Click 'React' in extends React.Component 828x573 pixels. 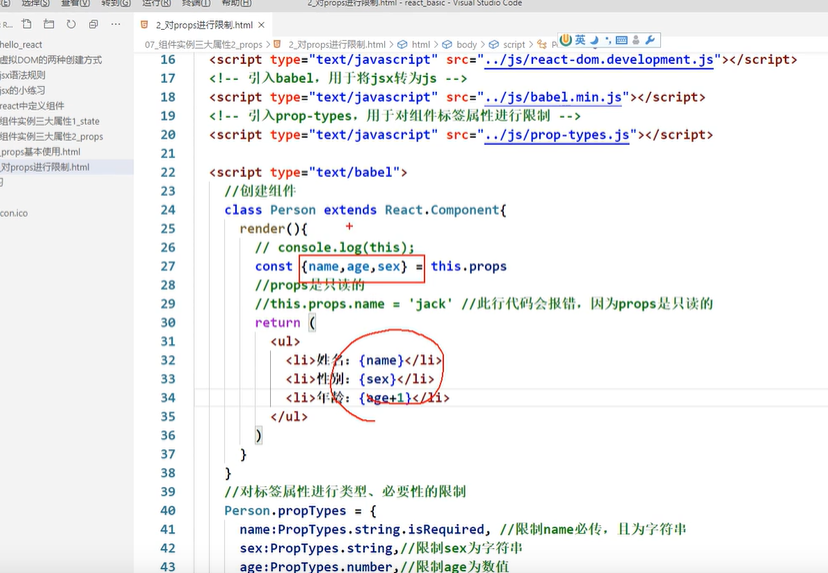point(404,210)
